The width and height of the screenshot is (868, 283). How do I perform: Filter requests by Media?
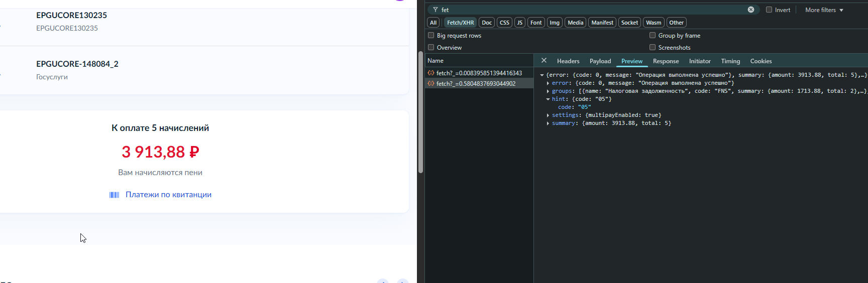pyautogui.click(x=576, y=23)
